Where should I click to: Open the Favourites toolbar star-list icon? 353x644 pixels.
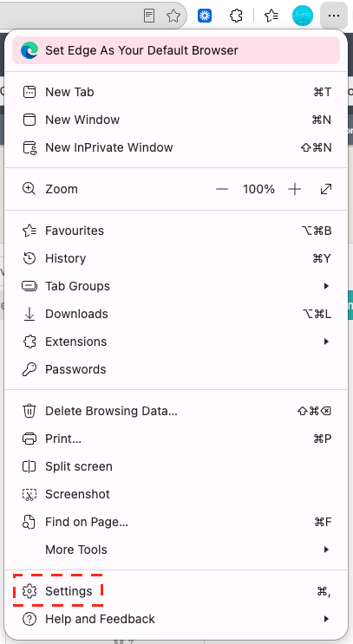tap(271, 16)
